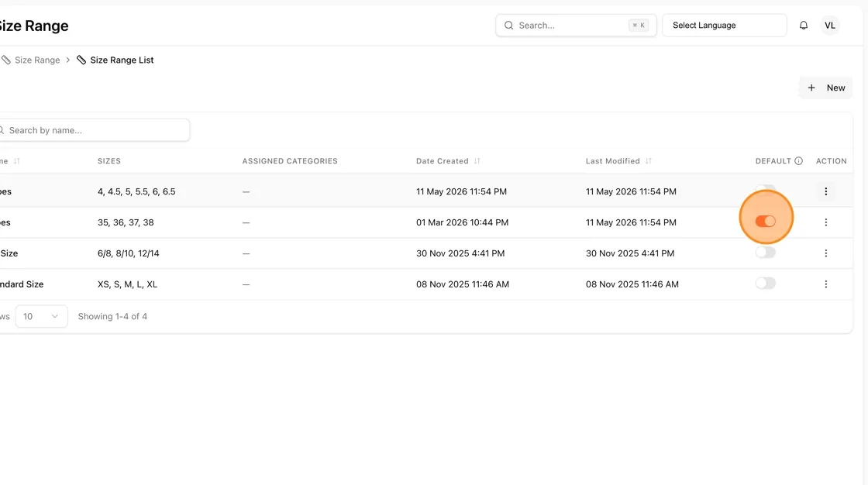This screenshot has height=485, width=868.
Task: Click the tag icon beside Size Range List breadcrumb
Action: 81,60
